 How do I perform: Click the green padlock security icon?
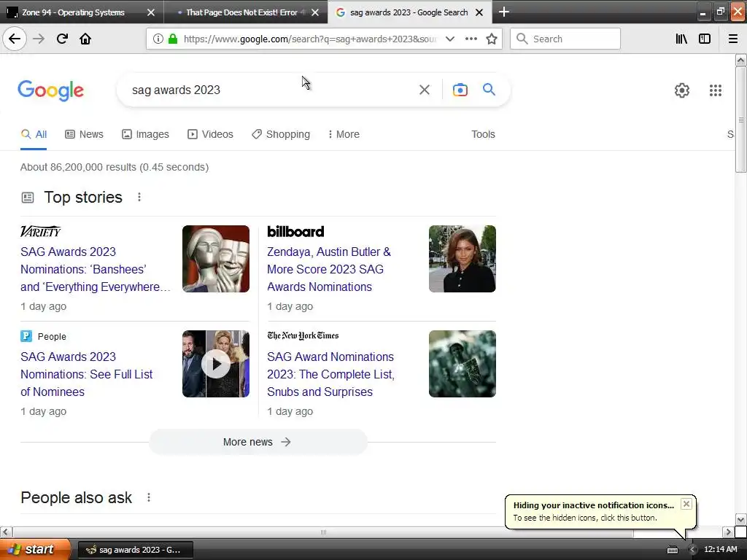172,39
